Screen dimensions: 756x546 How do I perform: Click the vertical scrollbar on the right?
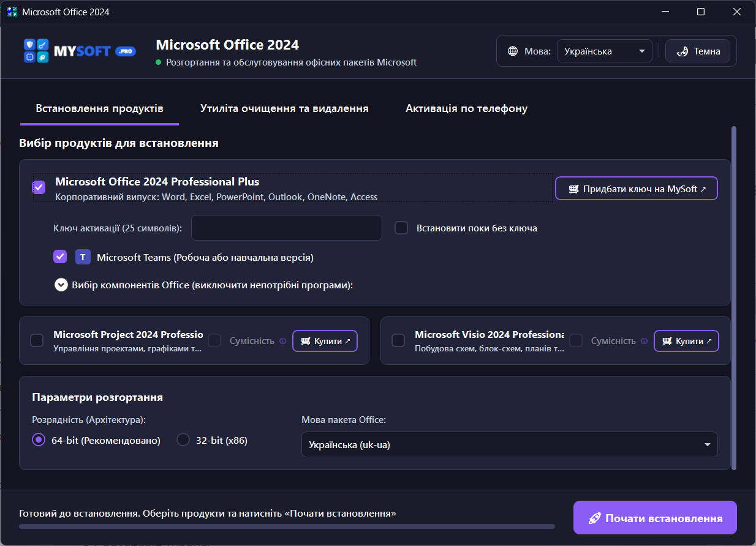(734, 297)
